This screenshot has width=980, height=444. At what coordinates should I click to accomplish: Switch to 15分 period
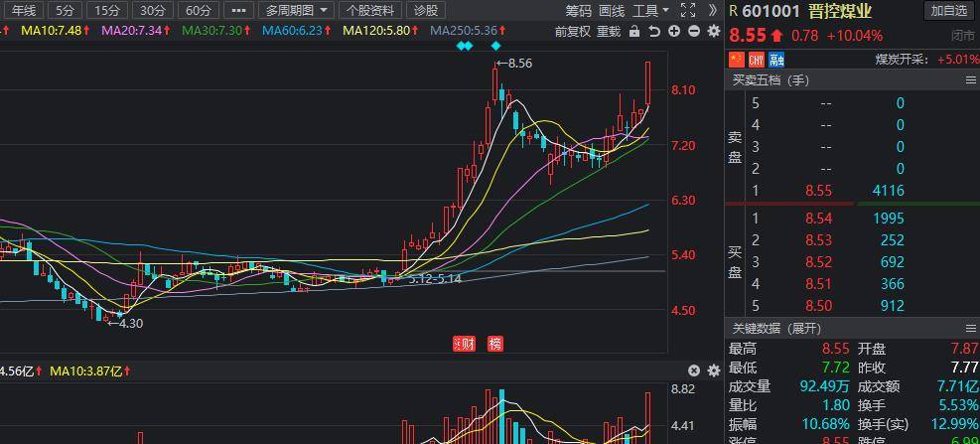click(107, 10)
